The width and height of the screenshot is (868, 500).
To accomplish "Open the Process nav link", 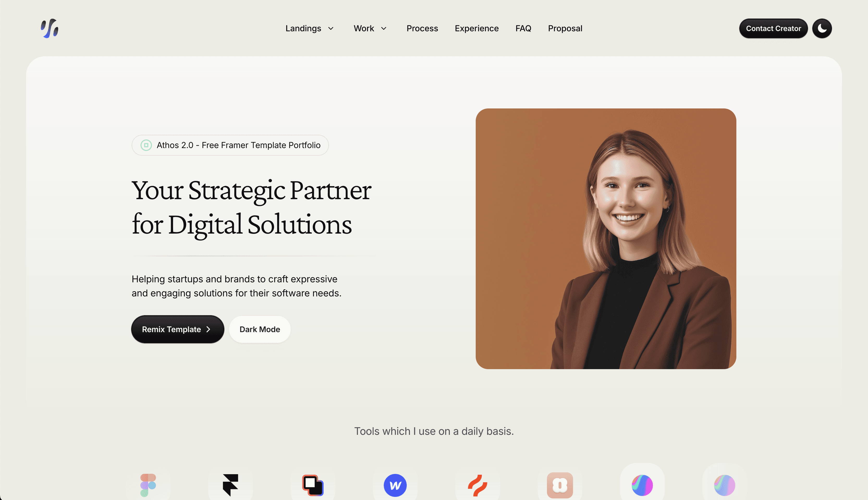I will click(422, 28).
